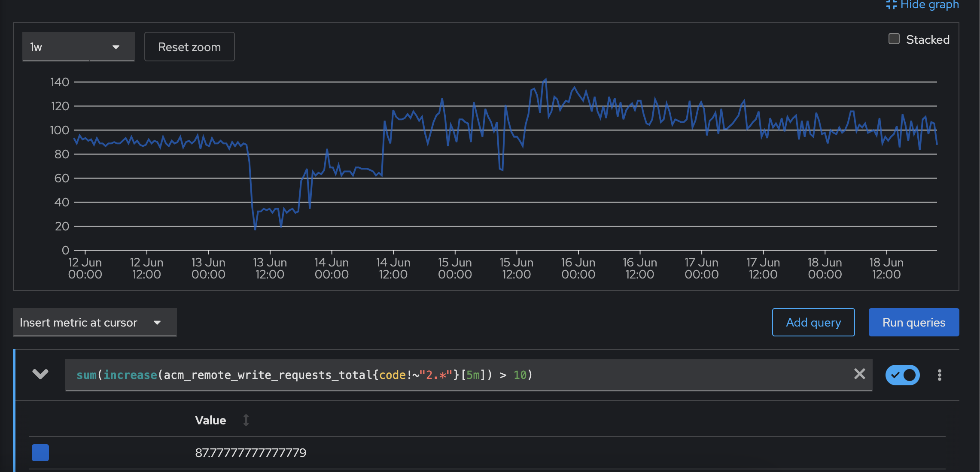980x472 pixels.
Task: Enable the Stacked checkbox
Action: coord(894,39)
